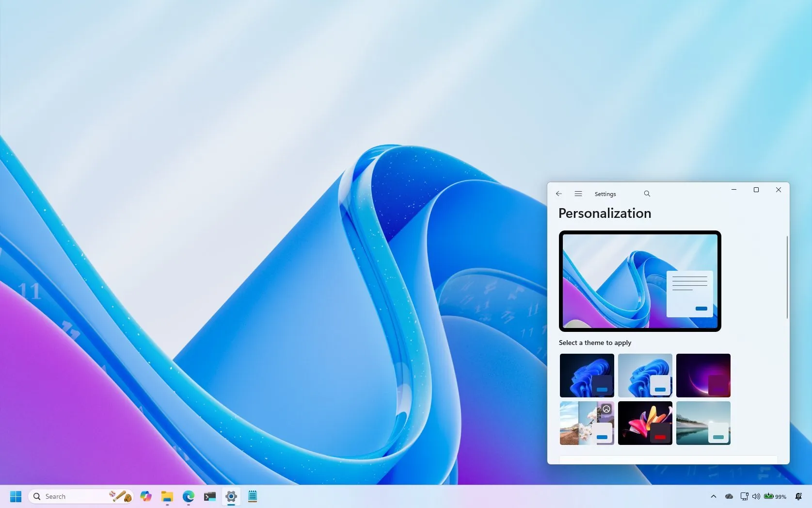Open Windows Terminal from the taskbar
This screenshot has height=508, width=812.
click(209, 496)
